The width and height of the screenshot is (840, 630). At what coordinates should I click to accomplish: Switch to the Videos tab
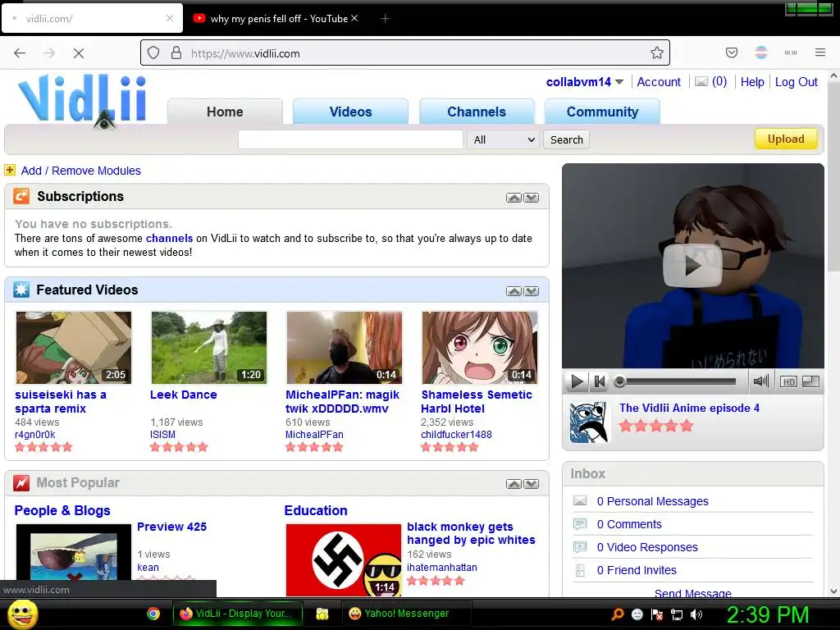350,112
